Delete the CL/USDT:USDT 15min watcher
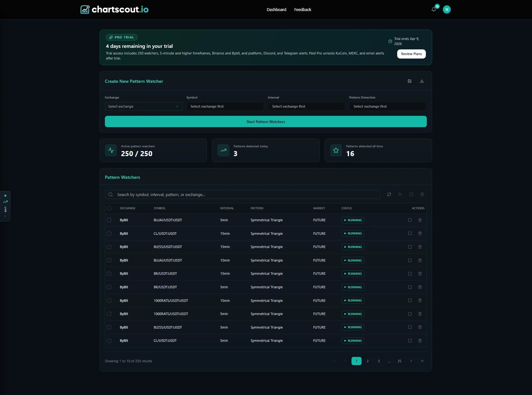This screenshot has width=532, height=395. pyautogui.click(x=420, y=234)
